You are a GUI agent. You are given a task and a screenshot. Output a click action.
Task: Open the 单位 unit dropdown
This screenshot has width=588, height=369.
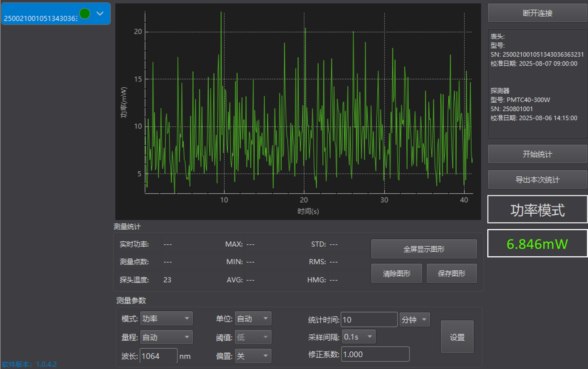point(253,319)
